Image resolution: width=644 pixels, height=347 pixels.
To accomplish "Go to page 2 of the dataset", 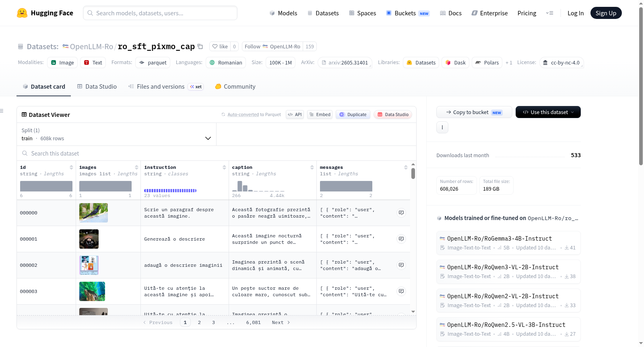I will coord(199,322).
